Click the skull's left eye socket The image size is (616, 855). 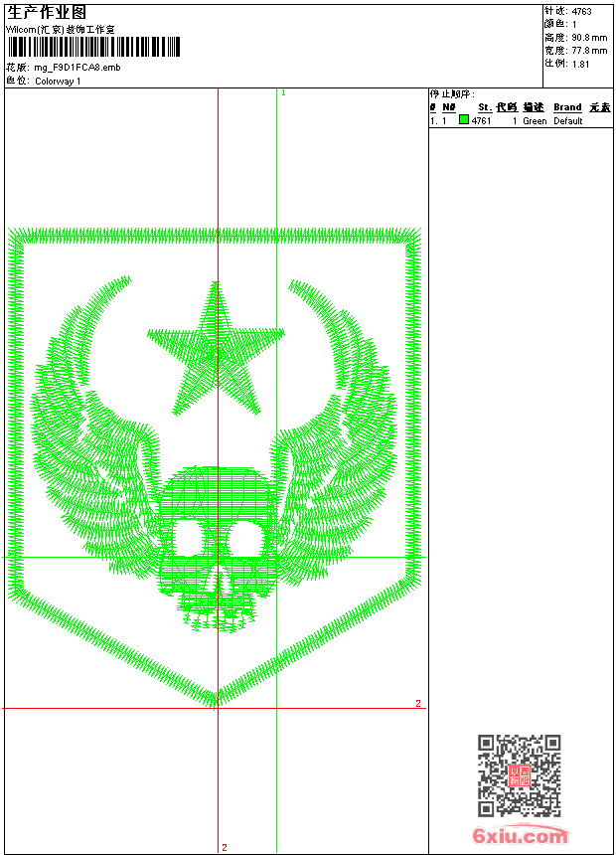[188, 540]
